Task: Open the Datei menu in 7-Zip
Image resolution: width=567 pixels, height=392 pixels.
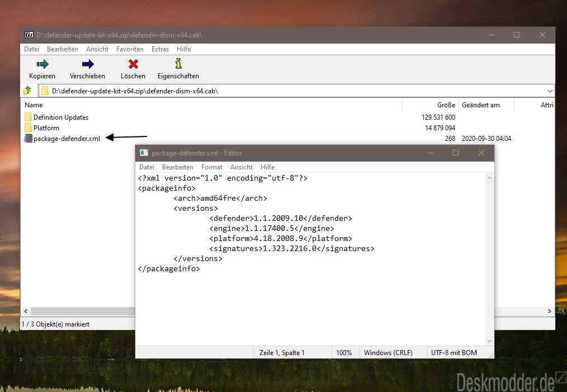Action: tap(31, 49)
